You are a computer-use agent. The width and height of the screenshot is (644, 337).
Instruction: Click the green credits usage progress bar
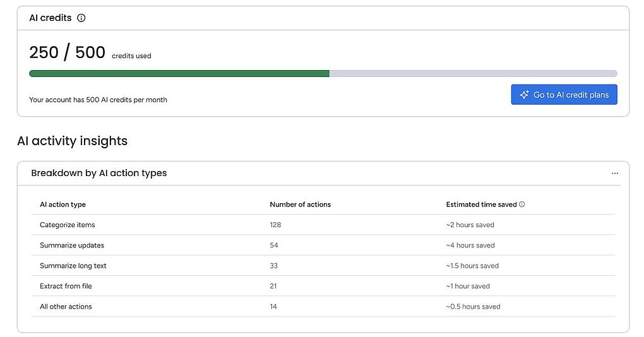[179, 73]
